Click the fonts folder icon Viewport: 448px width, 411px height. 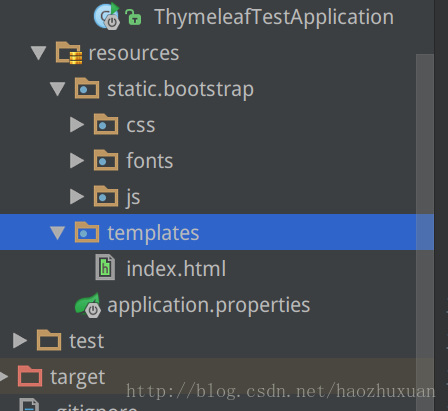tap(106, 160)
